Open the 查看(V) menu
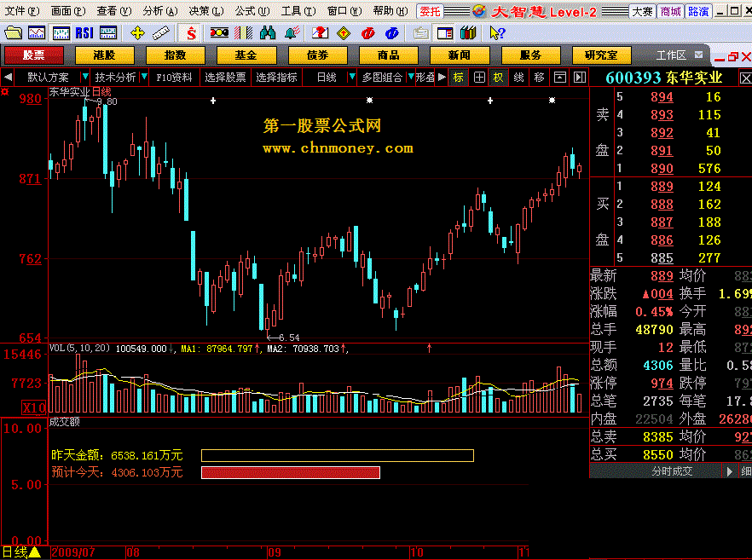 (x=113, y=10)
